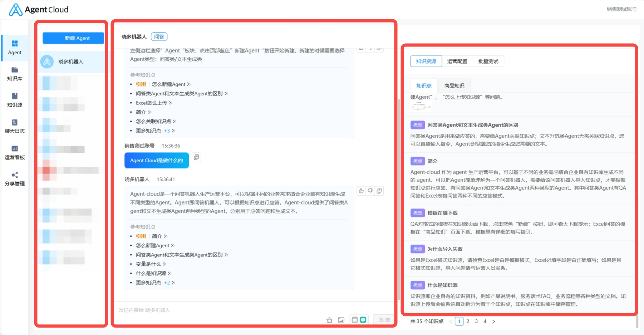Switch to the gray robot reply mode
This screenshot has width=644, height=335.
click(355, 320)
